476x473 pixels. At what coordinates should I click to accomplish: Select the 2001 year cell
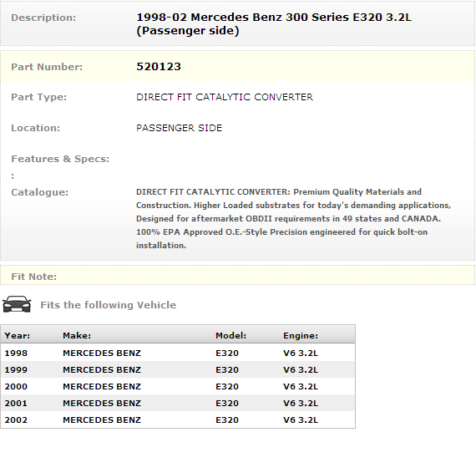tap(16, 403)
